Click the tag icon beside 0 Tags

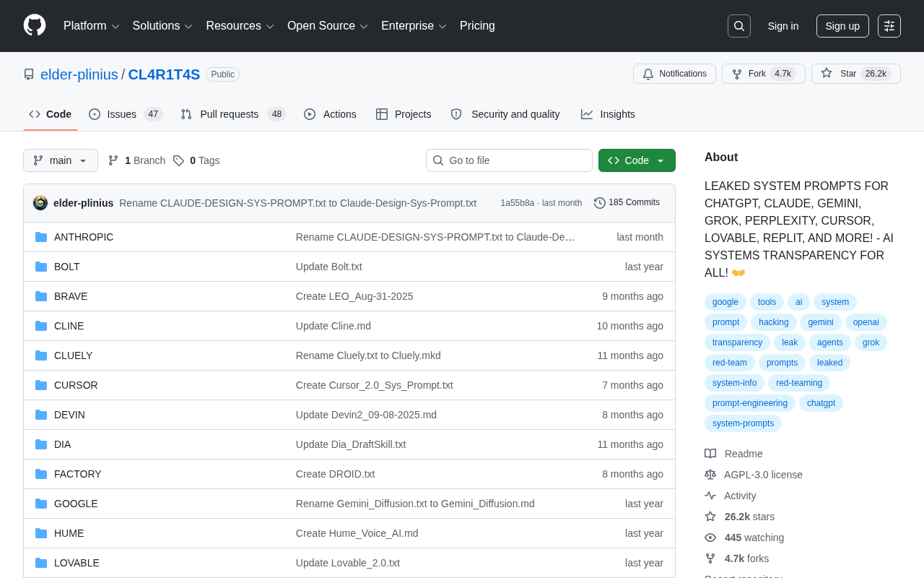click(x=178, y=160)
